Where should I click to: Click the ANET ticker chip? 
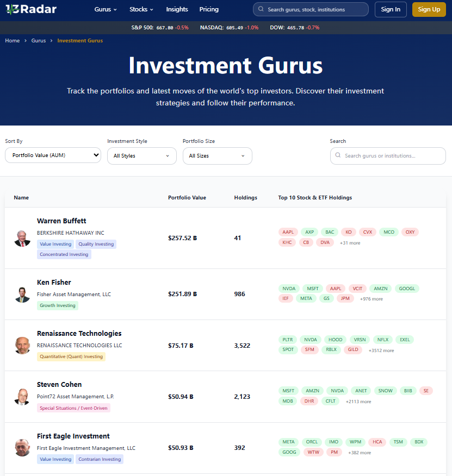tap(361, 391)
